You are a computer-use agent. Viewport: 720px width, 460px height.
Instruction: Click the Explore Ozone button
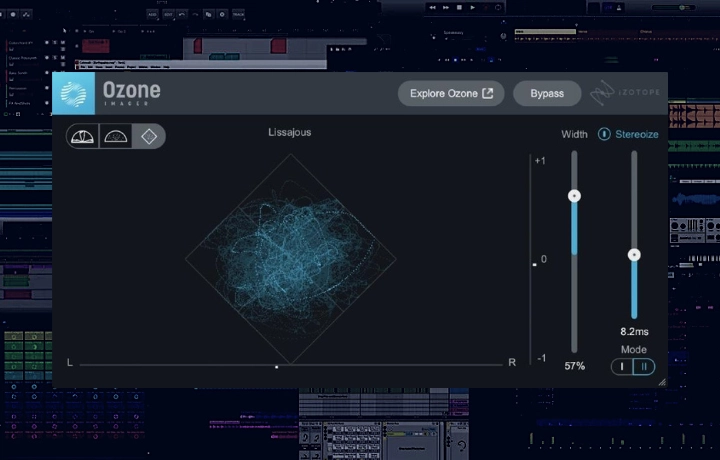pyautogui.click(x=451, y=94)
